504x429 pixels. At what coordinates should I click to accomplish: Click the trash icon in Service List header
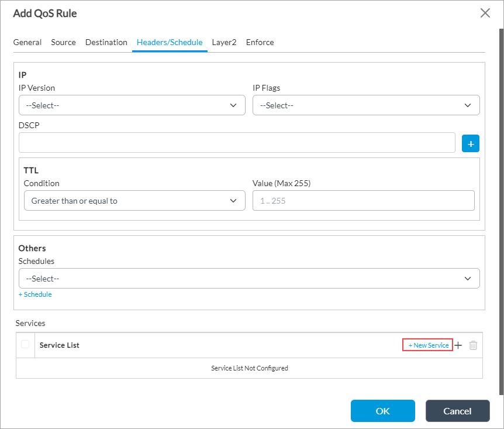tap(473, 345)
